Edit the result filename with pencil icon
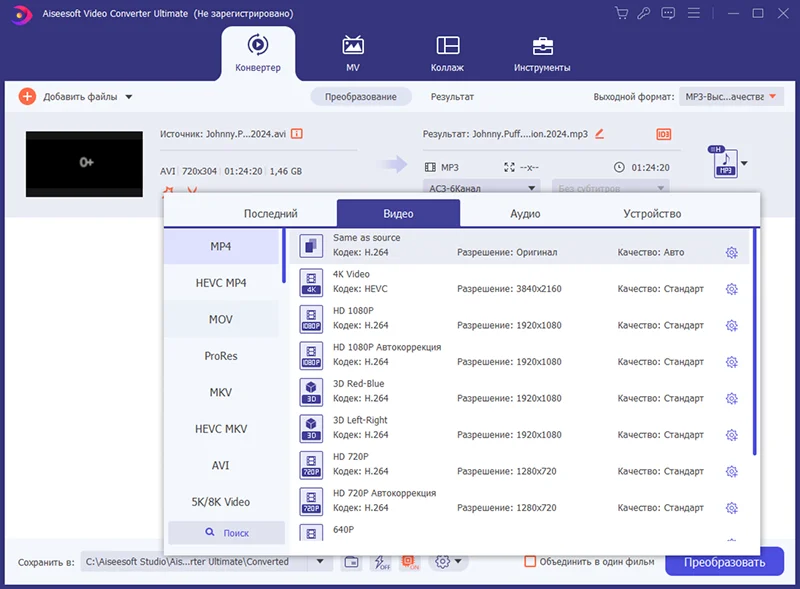The height and width of the screenshot is (589, 800). pos(599,134)
